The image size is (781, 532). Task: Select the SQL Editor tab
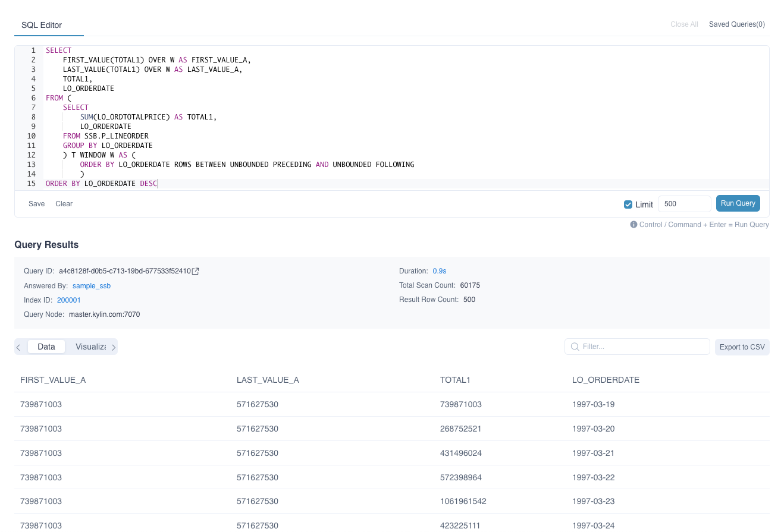tap(42, 25)
